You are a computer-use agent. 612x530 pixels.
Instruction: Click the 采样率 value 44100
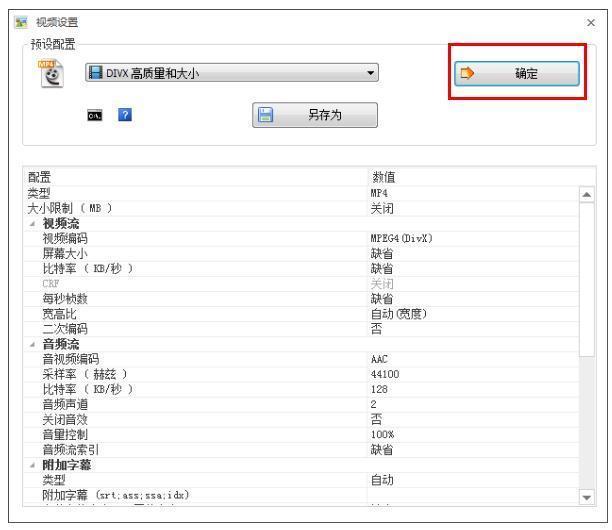tap(384, 374)
